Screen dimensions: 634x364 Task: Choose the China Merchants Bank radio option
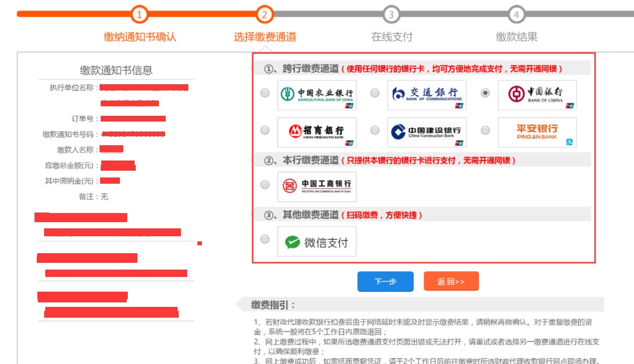[265, 131]
